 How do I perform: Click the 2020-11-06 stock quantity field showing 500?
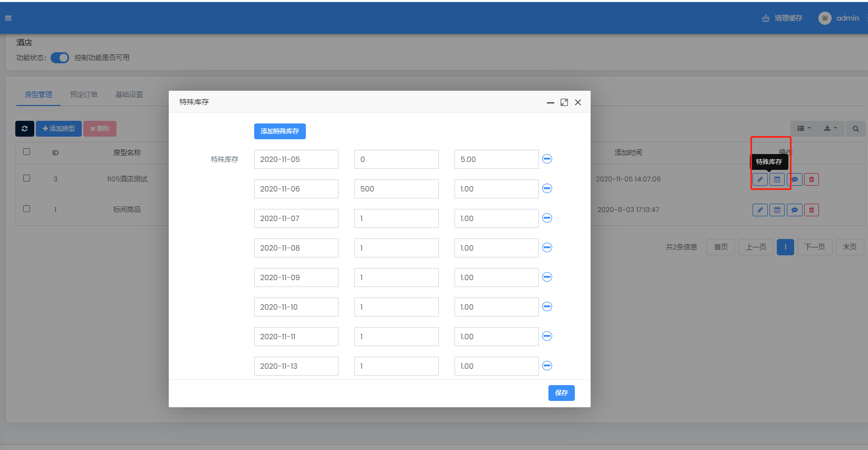click(396, 189)
